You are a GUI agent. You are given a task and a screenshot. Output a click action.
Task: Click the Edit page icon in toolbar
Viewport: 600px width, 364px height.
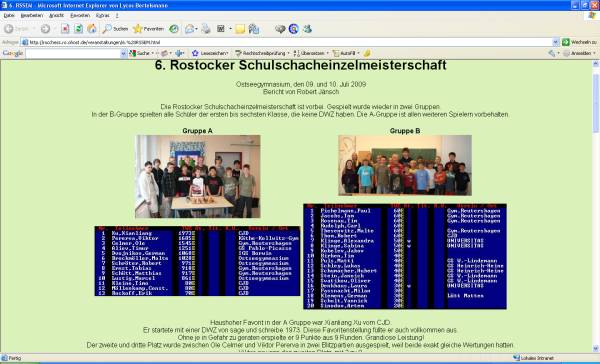coord(221,29)
